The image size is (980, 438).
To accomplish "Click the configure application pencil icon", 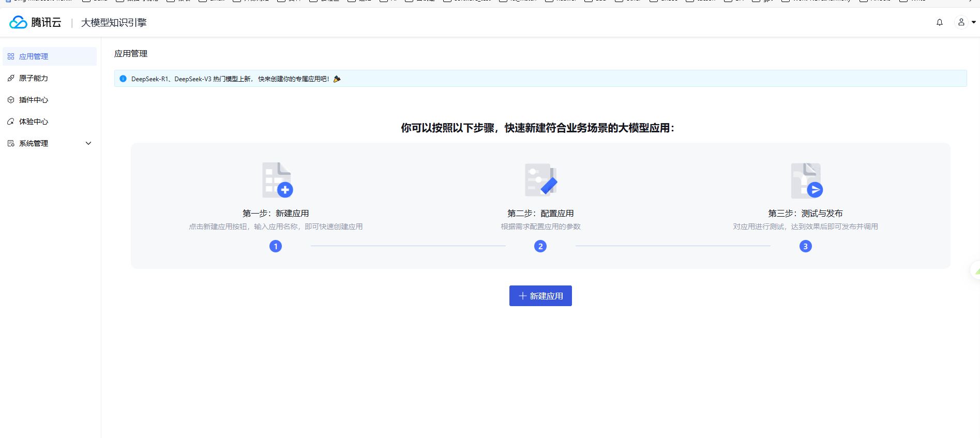I will coord(541,180).
